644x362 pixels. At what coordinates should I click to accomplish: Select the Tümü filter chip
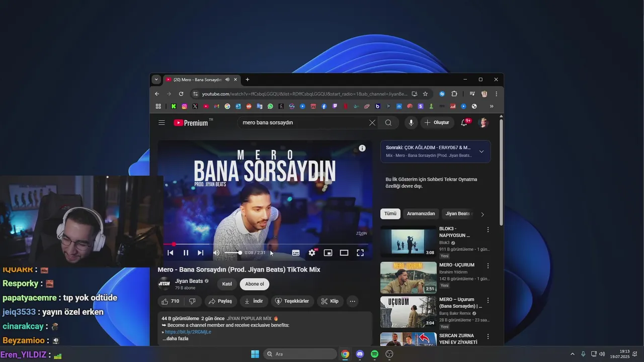click(390, 214)
